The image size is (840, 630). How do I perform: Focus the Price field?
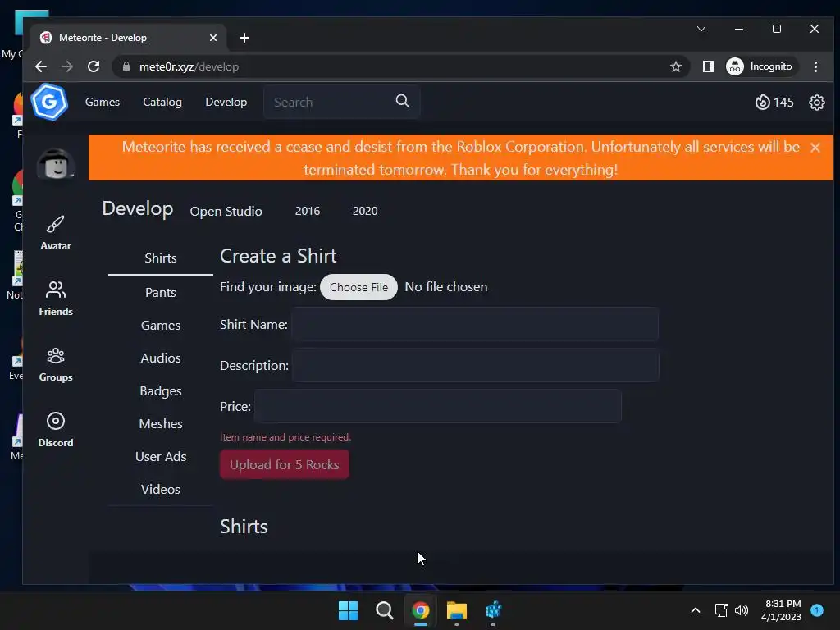(438, 407)
